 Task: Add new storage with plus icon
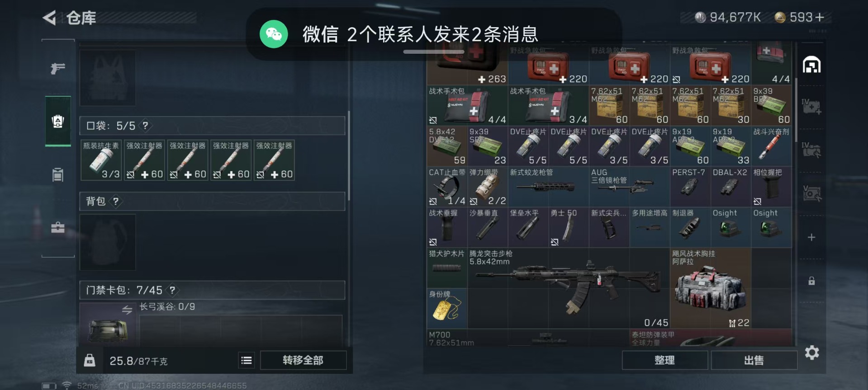[811, 237]
